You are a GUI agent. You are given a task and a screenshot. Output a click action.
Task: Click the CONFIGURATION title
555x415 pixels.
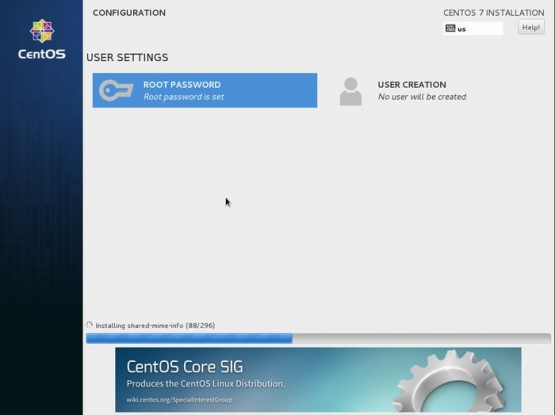[x=129, y=13]
